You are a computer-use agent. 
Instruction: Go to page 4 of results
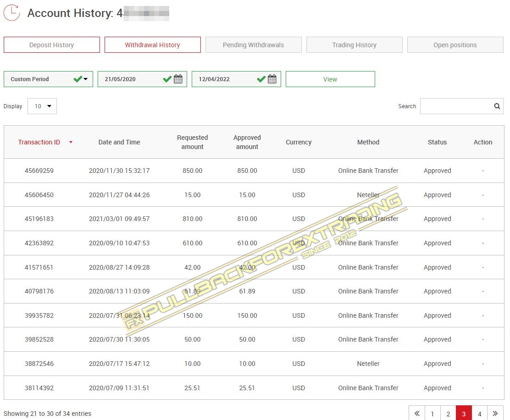pos(479,414)
